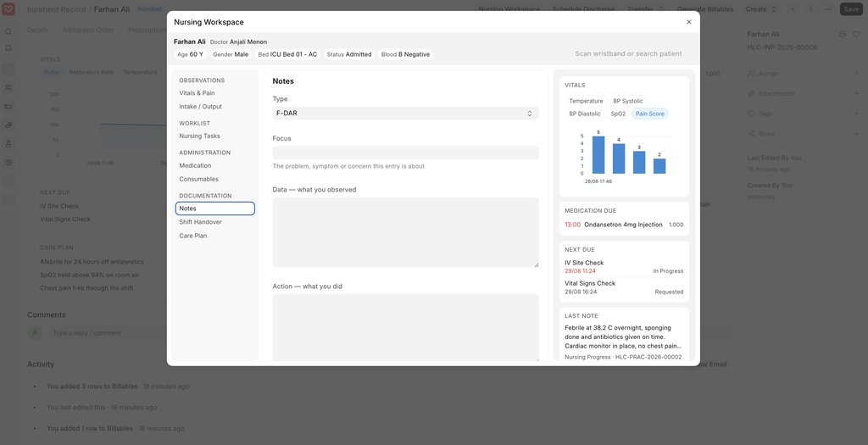This screenshot has width=868, height=445.
Task: Click Schedule Discharge in header
Action: pyautogui.click(x=583, y=8)
